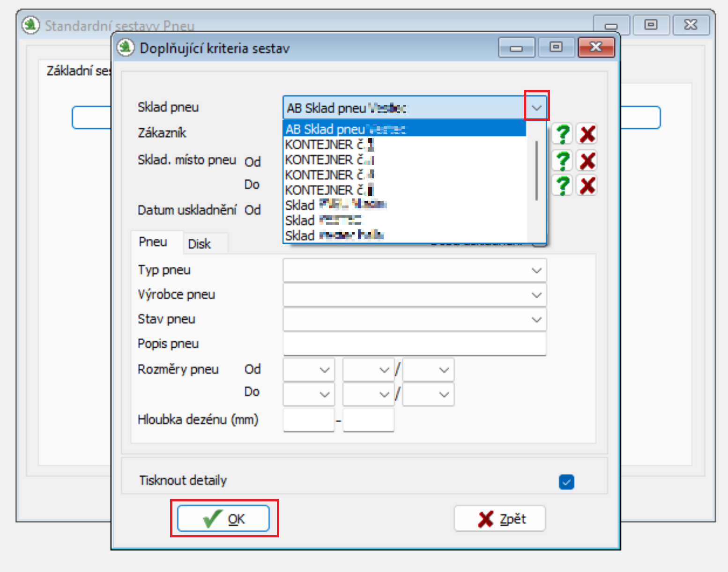
Task: Switch to the Disk tab
Action: coord(200,244)
